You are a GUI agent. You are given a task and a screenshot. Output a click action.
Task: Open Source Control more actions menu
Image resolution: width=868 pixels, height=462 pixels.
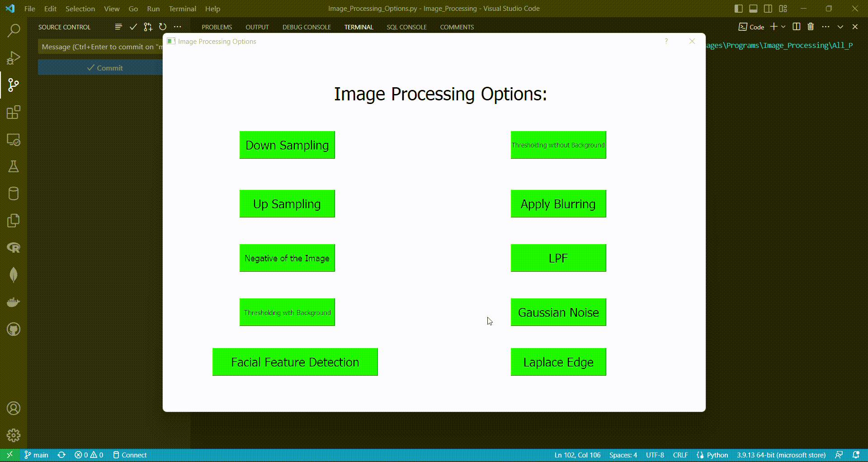[x=177, y=27]
